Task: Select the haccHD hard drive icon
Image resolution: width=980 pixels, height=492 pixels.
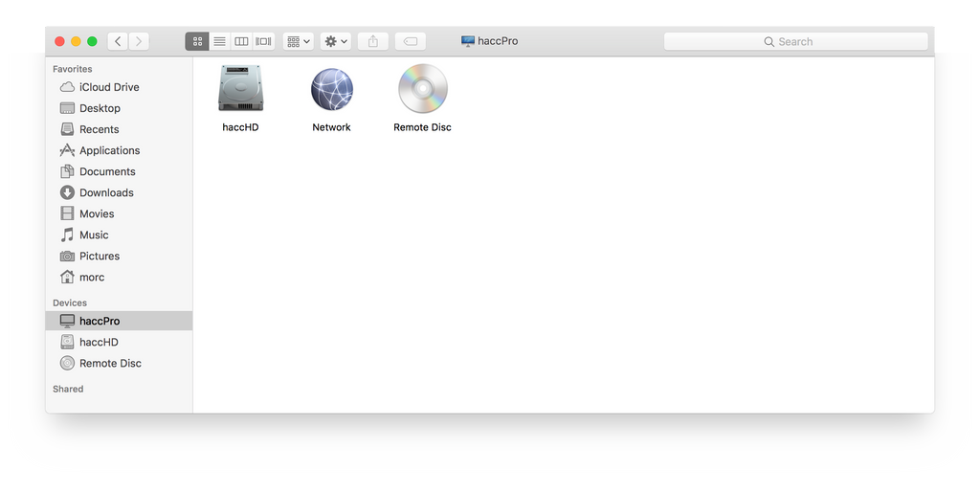Action: (x=240, y=88)
